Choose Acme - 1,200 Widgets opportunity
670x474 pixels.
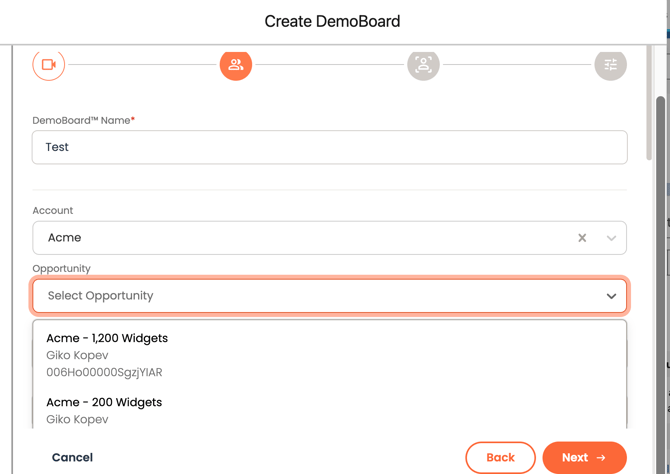[107, 338]
